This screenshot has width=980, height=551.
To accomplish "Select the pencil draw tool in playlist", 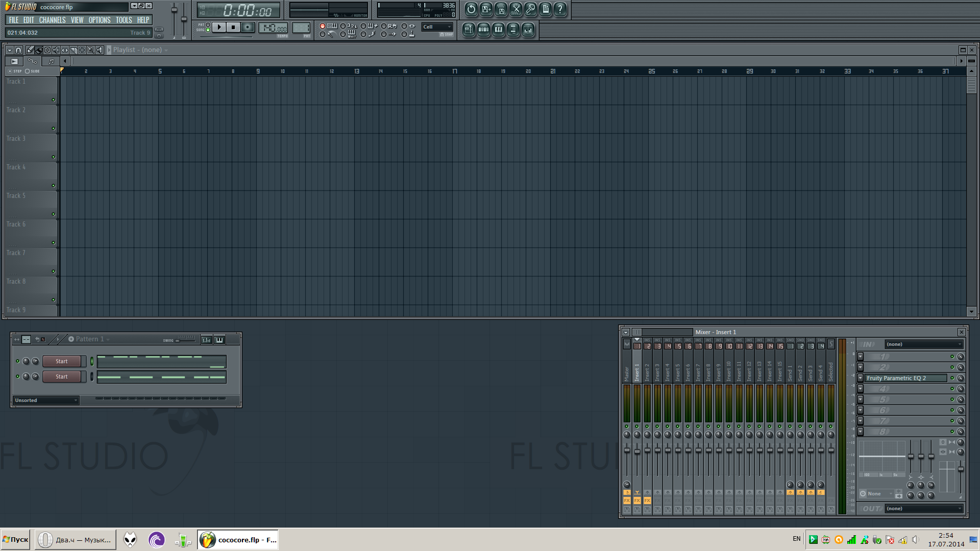I will (30, 50).
